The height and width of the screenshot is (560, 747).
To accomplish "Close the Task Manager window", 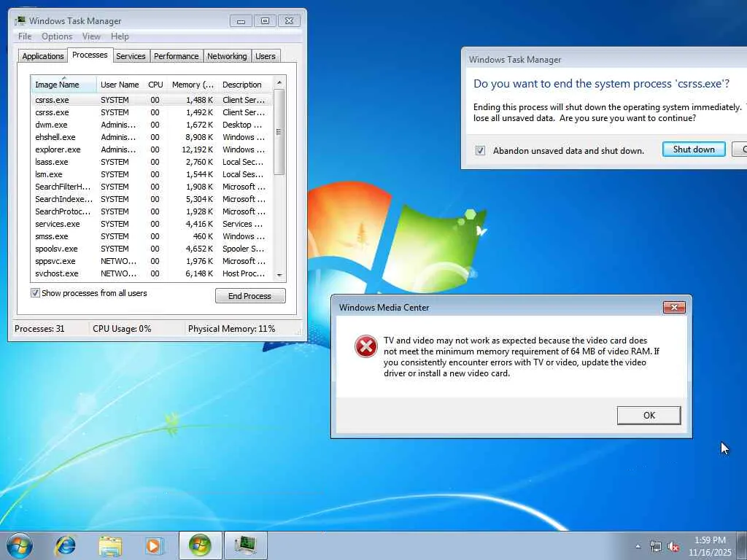I will point(289,21).
